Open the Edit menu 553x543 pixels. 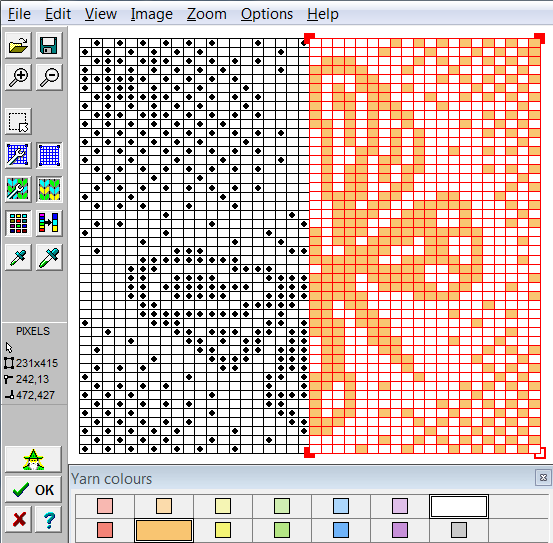point(58,14)
